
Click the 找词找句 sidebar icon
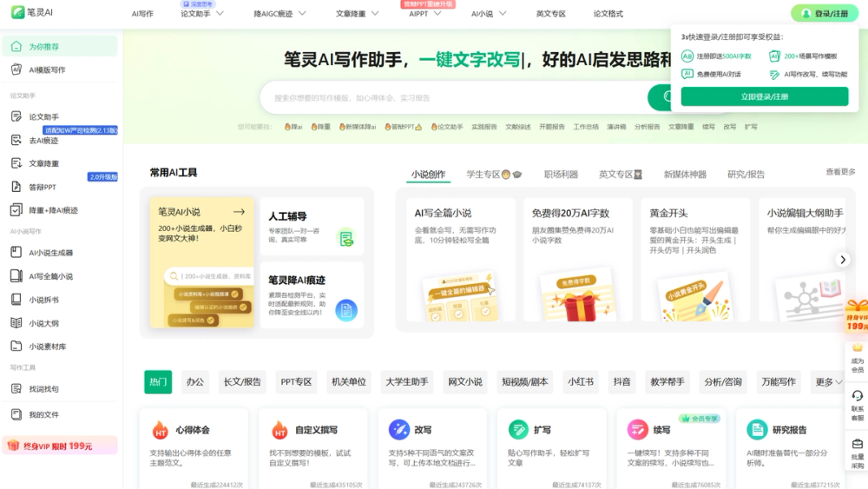(x=16, y=389)
